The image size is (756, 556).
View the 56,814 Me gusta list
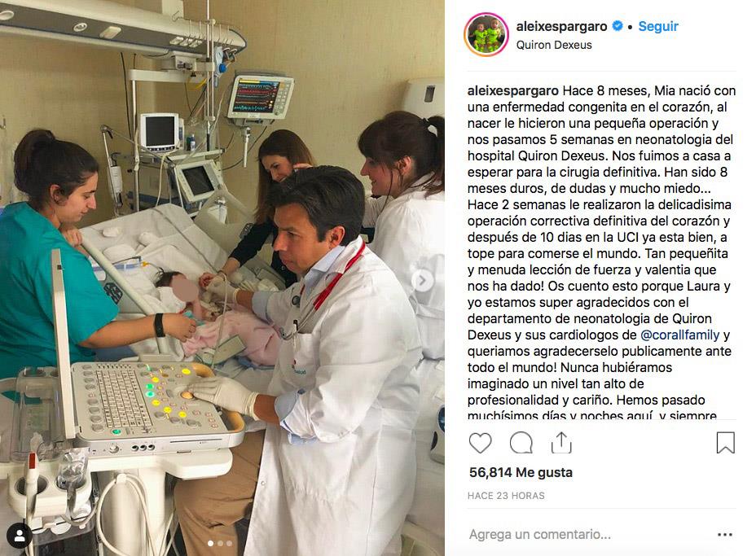(x=521, y=472)
